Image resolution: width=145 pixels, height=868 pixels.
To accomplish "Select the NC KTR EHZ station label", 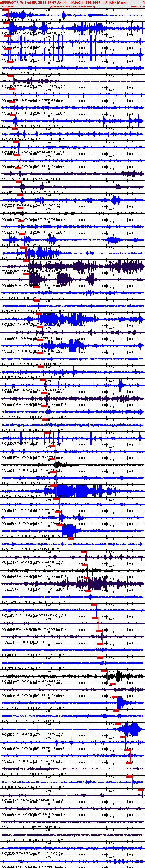I will [33, 734].
